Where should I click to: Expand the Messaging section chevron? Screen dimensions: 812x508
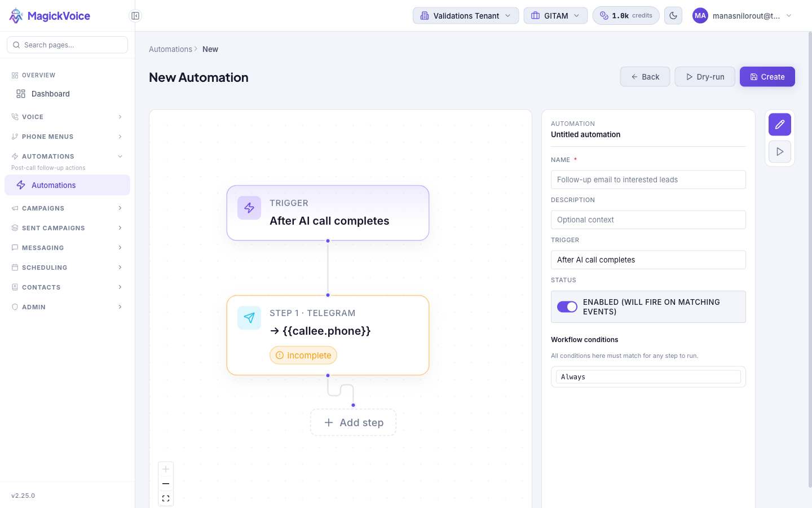[120, 248]
